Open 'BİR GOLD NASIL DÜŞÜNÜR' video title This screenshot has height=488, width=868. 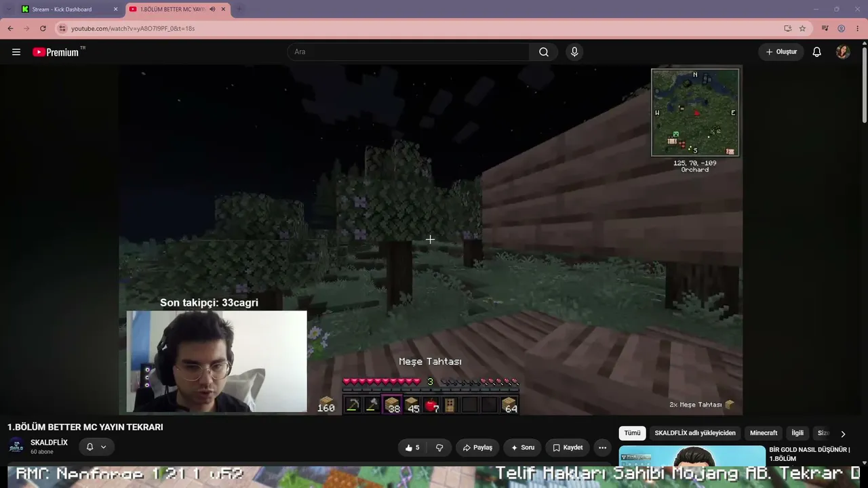pyautogui.click(x=810, y=454)
